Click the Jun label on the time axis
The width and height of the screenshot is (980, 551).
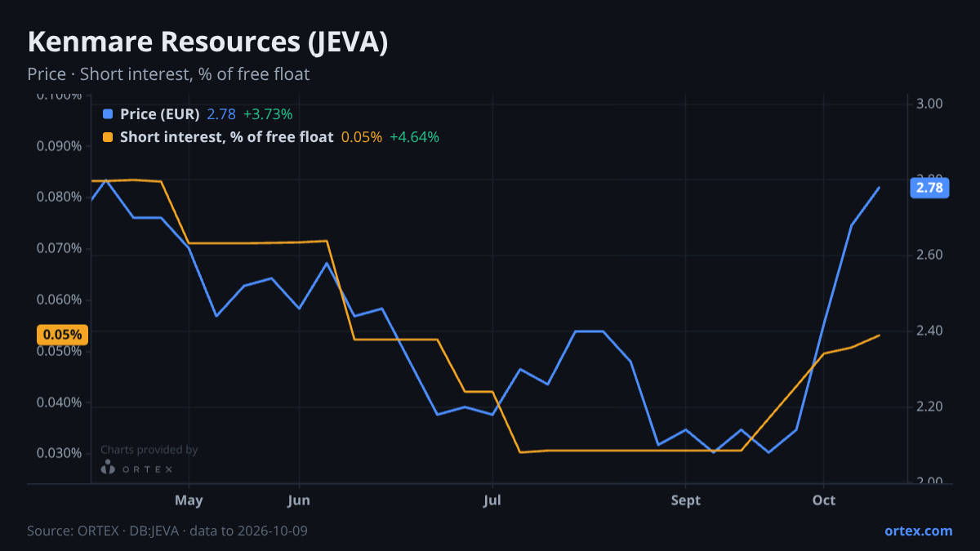[x=299, y=500]
